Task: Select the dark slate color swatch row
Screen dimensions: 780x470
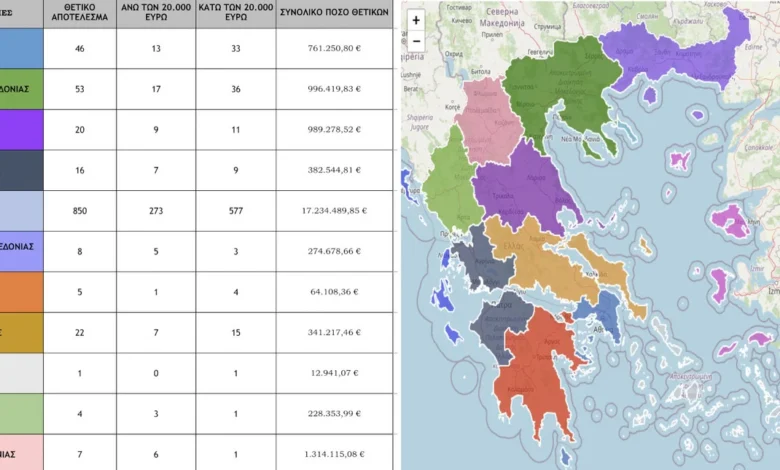Action: [21, 170]
